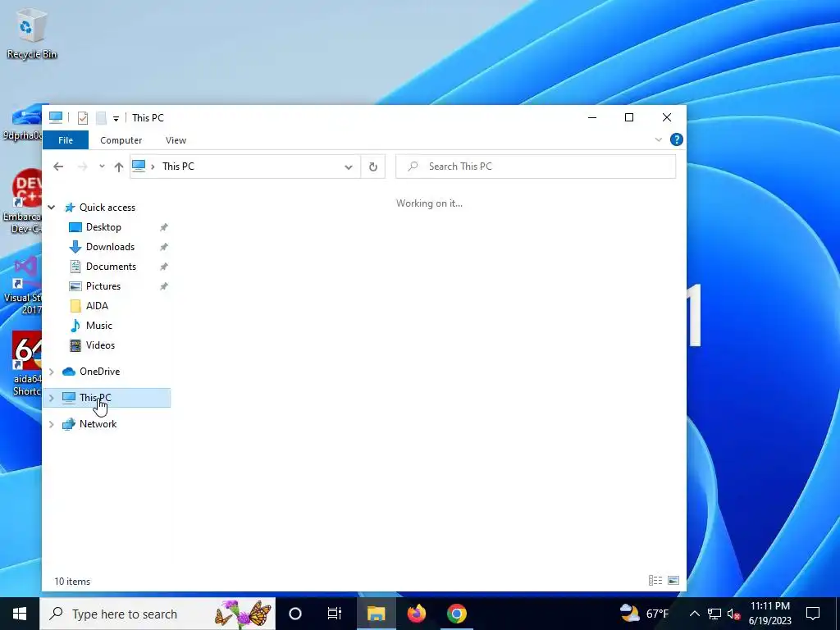Show hidden system tray icons
Image resolution: width=840 pixels, height=630 pixels.
[694, 614]
